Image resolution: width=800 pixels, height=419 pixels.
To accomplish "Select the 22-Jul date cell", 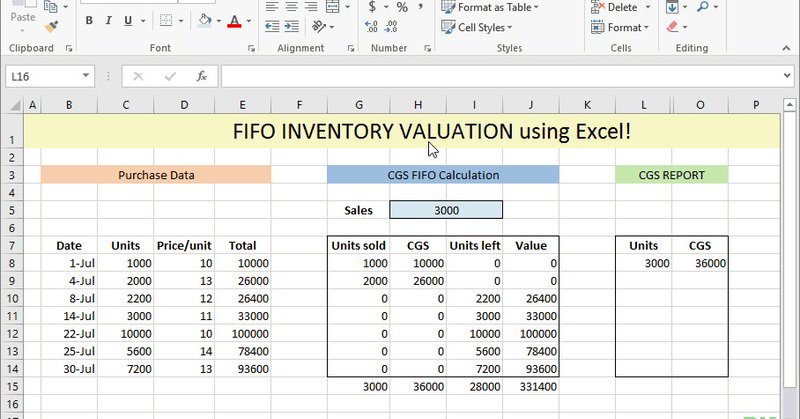I will [69, 334].
